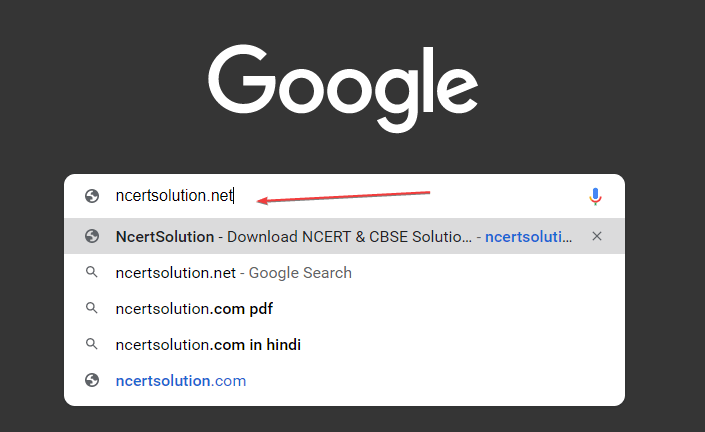Choose the 'ncertsolution.com pdf' suggestion
The image size is (705, 432).
tap(344, 308)
